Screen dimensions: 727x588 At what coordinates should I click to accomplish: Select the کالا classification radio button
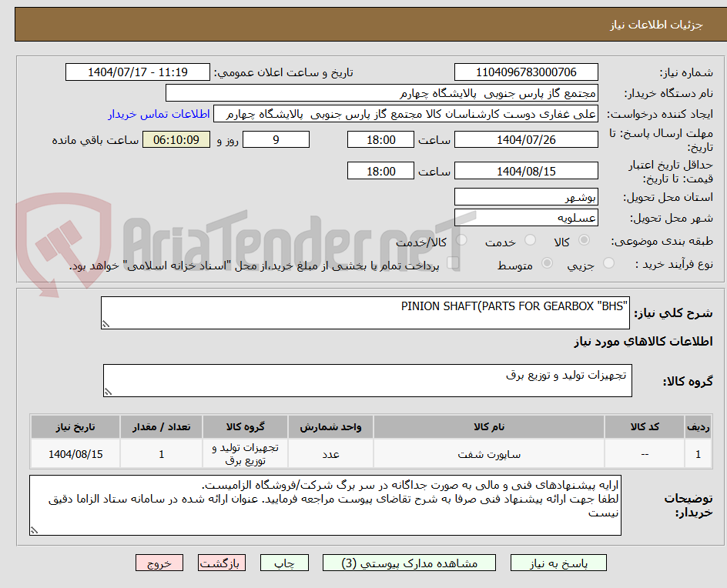[x=584, y=240]
